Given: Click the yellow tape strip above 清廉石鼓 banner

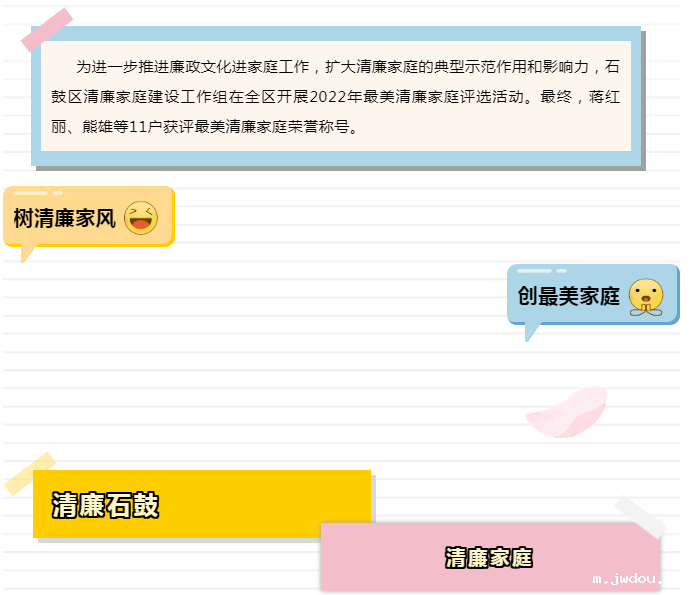Looking at the screenshot, I should tap(30, 474).
